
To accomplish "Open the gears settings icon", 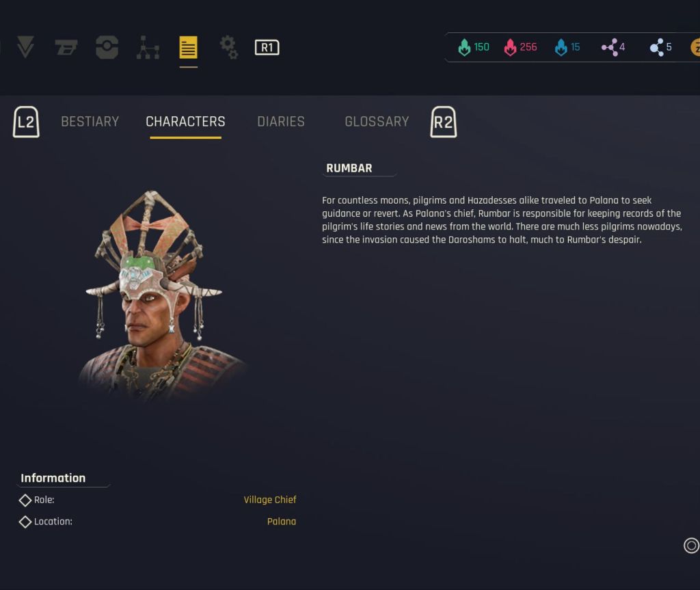I will 228,47.
